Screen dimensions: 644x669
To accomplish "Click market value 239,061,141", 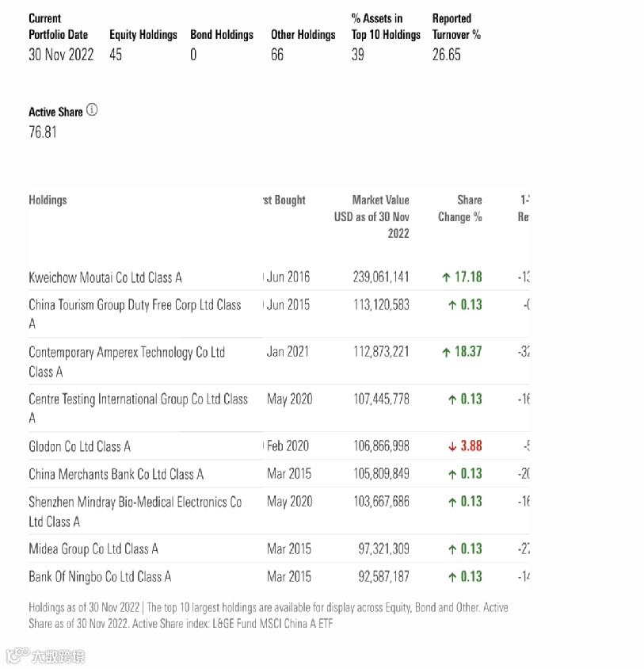I will tap(381, 277).
